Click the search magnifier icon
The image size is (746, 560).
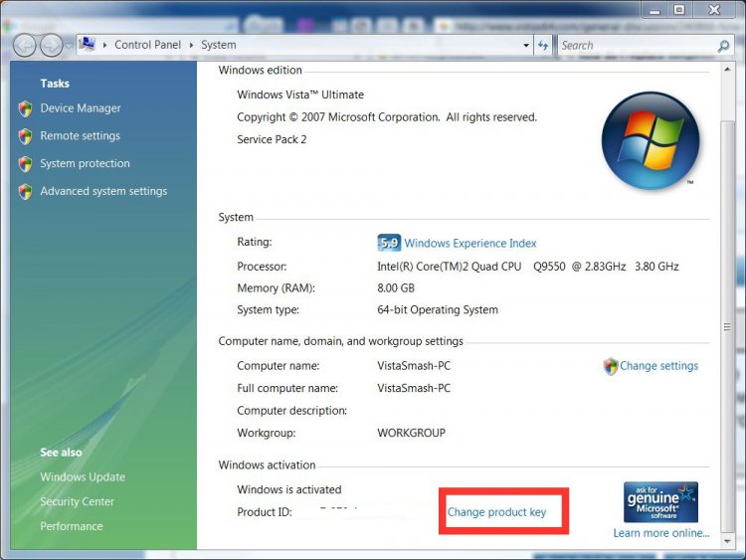pos(723,46)
